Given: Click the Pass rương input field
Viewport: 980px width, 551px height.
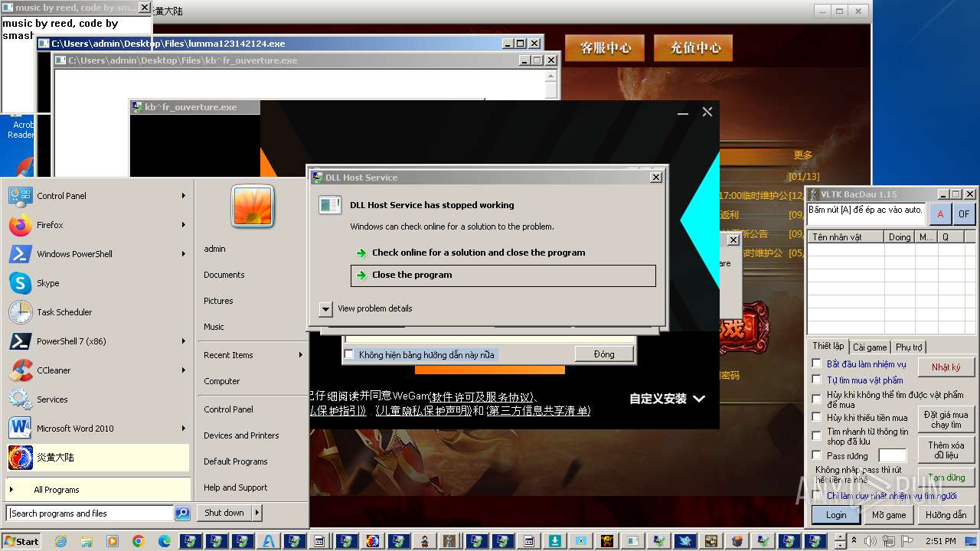Looking at the screenshot, I should point(893,456).
